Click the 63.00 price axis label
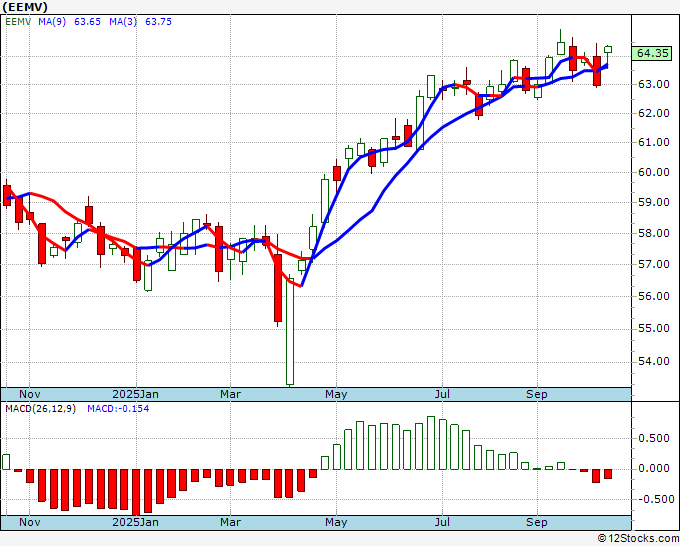Screen dimensions: 680x546 (654, 84)
